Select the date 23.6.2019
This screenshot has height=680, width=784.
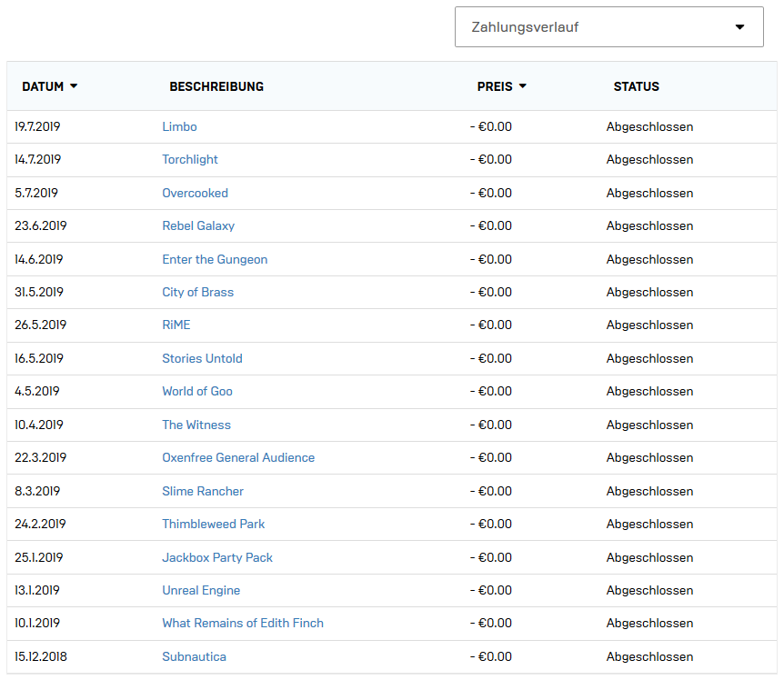41,225
